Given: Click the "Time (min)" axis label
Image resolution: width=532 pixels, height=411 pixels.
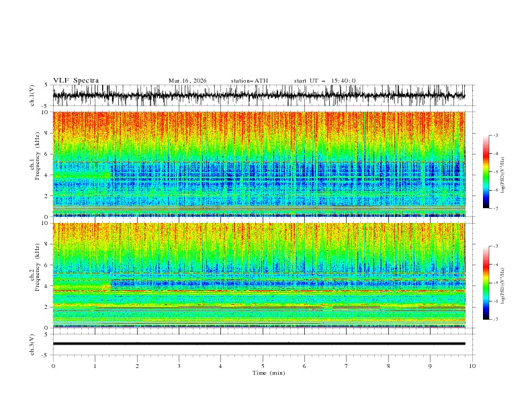Looking at the screenshot, I should pos(269,373).
